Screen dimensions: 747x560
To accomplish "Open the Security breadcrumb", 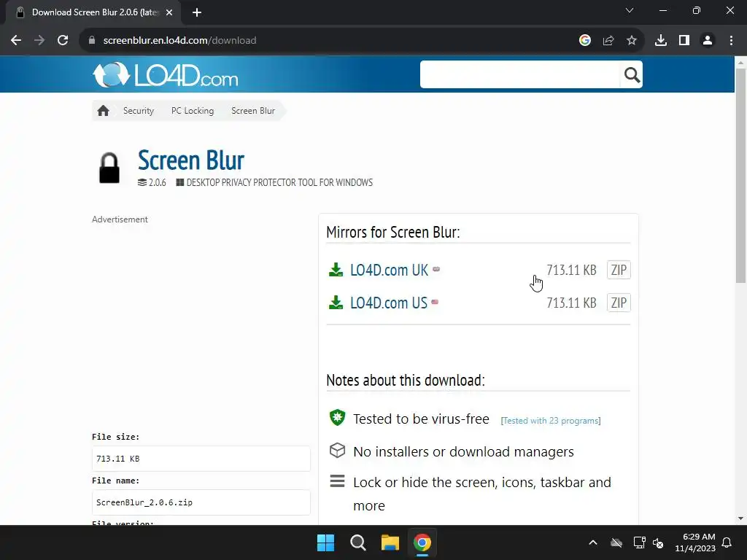I will [x=139, y=111].
